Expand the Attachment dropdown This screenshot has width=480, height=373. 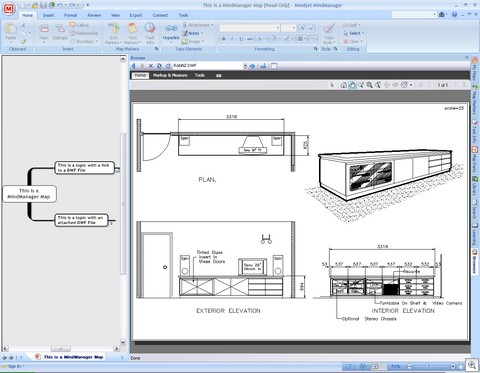(212, 25)
